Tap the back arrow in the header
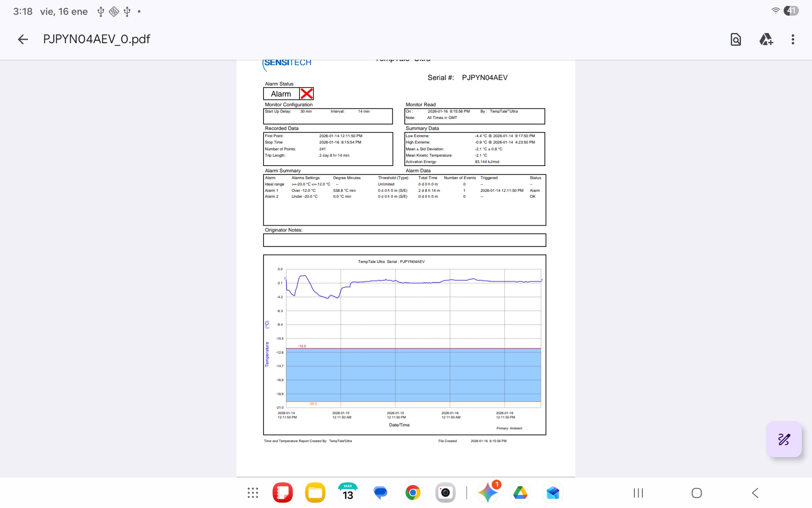This screenshot has height=508, width=812. (x=23, y=39)
